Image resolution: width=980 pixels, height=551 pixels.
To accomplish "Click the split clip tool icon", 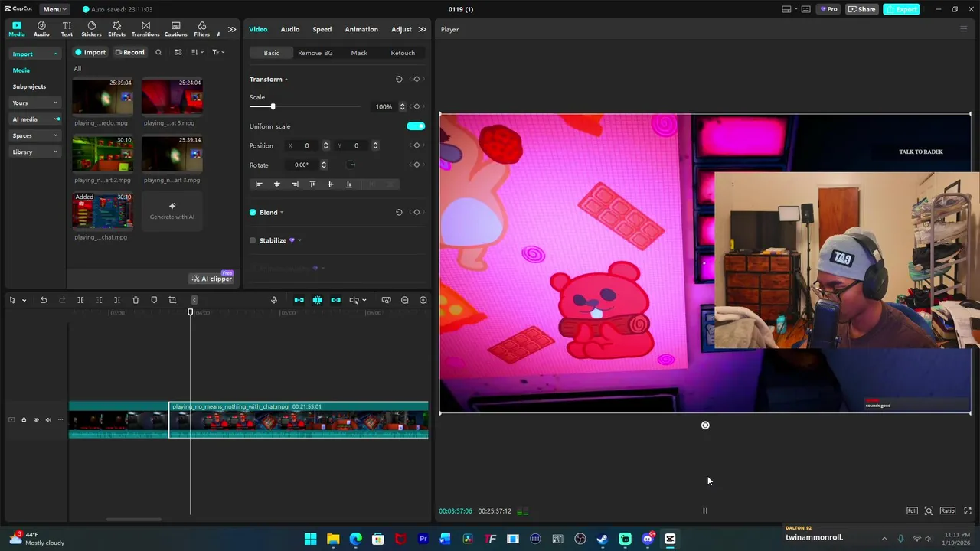I will 80,300.
